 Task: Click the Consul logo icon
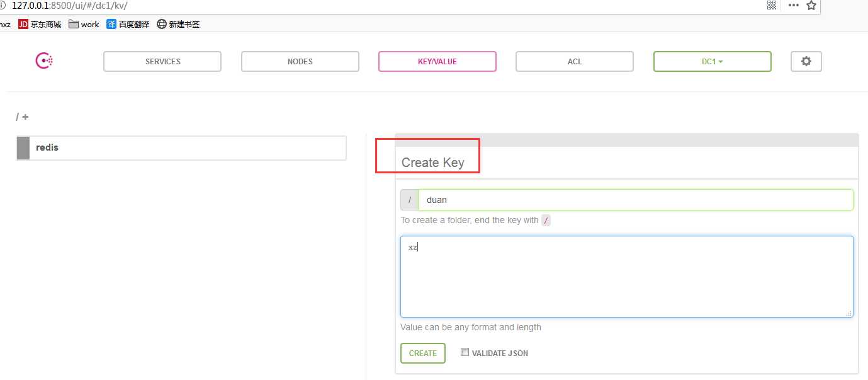tap(44, 61)
